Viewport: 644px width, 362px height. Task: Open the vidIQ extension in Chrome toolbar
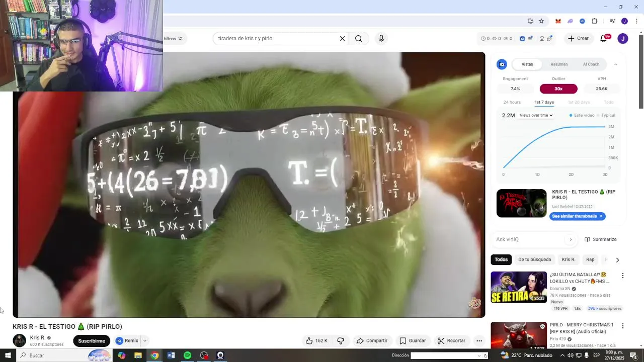click(582, 21)
